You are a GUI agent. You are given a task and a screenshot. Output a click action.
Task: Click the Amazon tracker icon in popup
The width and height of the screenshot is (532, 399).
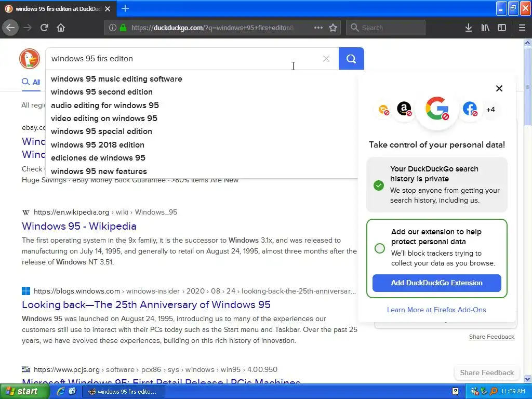[x=404, y=109]
